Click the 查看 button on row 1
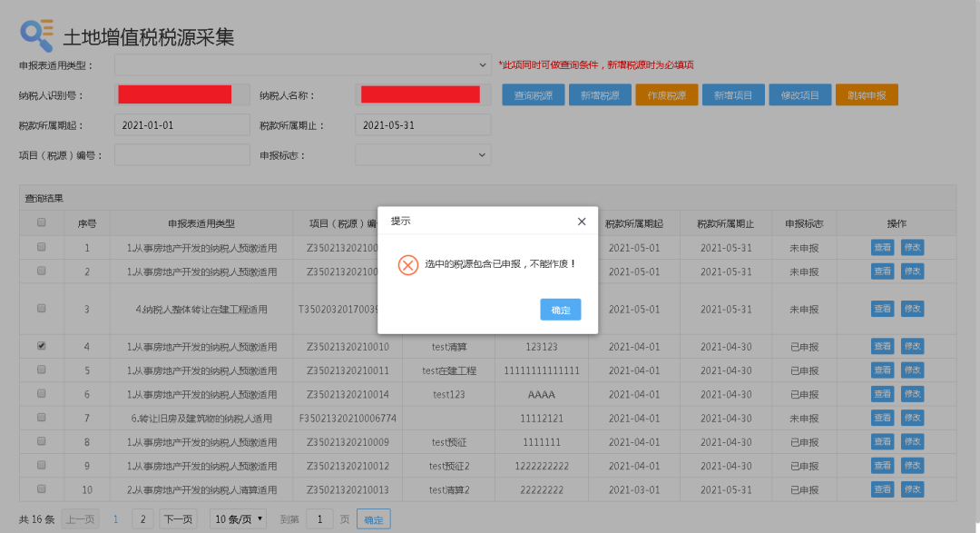 (x=882, y=247)
